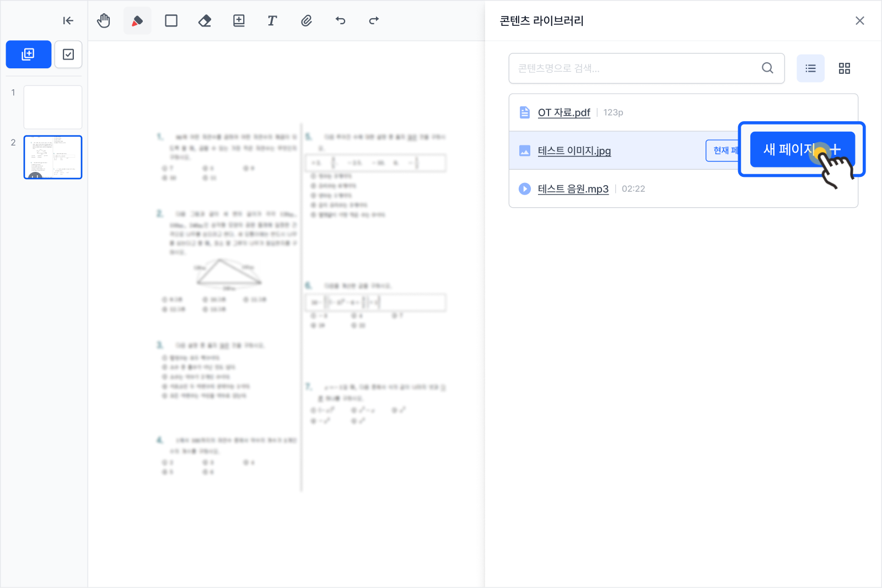This screenshot has height=588, width=882.
Task: Undo the last action
Action: tap(340, 21)
